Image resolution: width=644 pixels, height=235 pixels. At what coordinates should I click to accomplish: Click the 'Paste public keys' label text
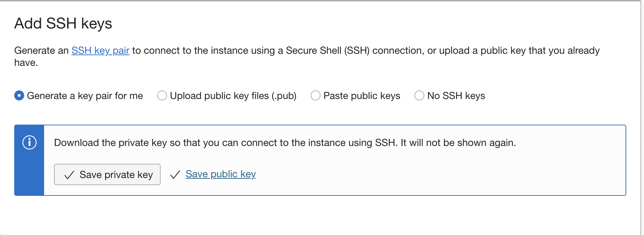[x=362, y=96]
